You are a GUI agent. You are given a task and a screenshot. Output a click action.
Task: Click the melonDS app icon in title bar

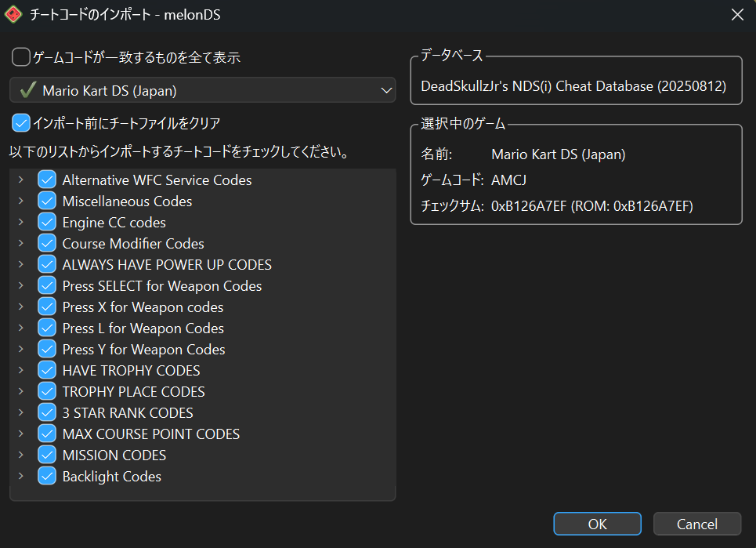click(14, 15)
